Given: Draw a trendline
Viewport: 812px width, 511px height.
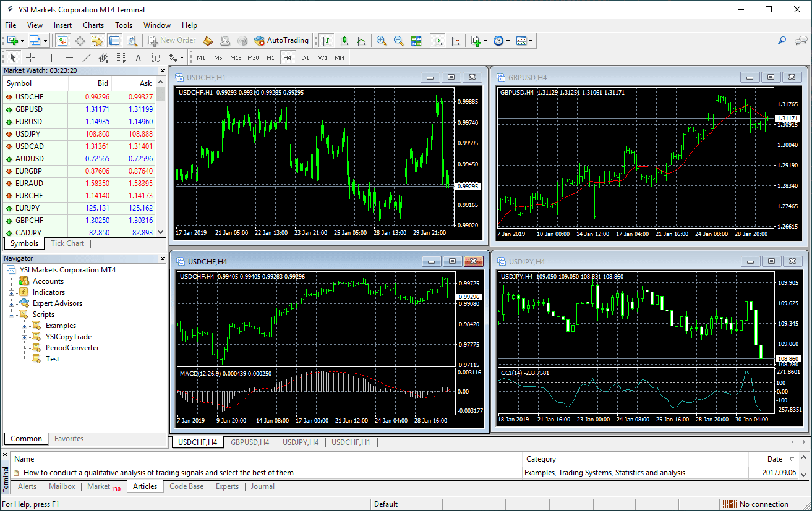Looking at the screenshot, I should pyautogui.click(x=87, y=57).
